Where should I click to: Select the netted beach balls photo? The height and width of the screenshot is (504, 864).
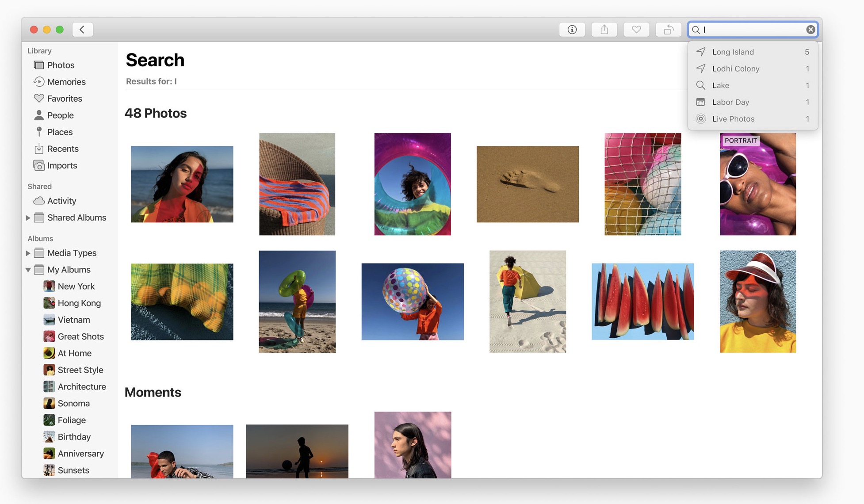click(643, 184)
